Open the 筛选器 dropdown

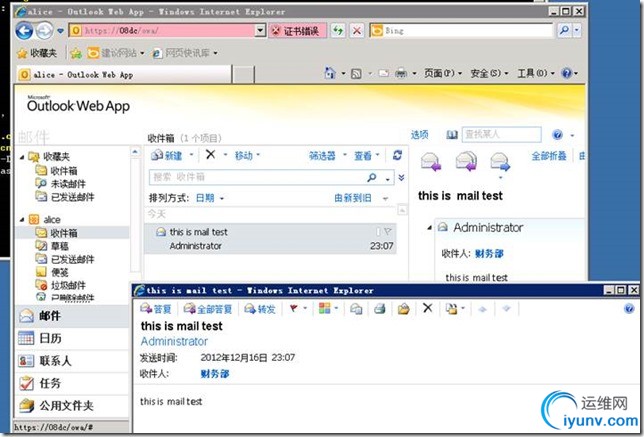point(327,156)
